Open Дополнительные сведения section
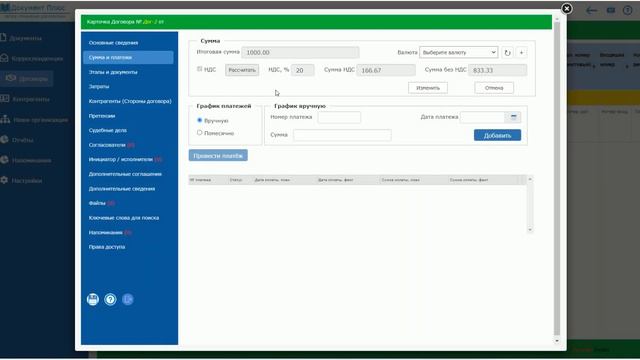640x360 pixels. (x=122, y=189)
